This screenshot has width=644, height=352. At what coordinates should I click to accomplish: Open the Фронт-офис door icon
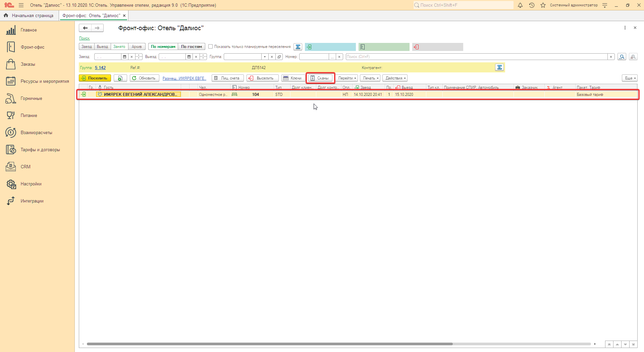click(11, 47)
